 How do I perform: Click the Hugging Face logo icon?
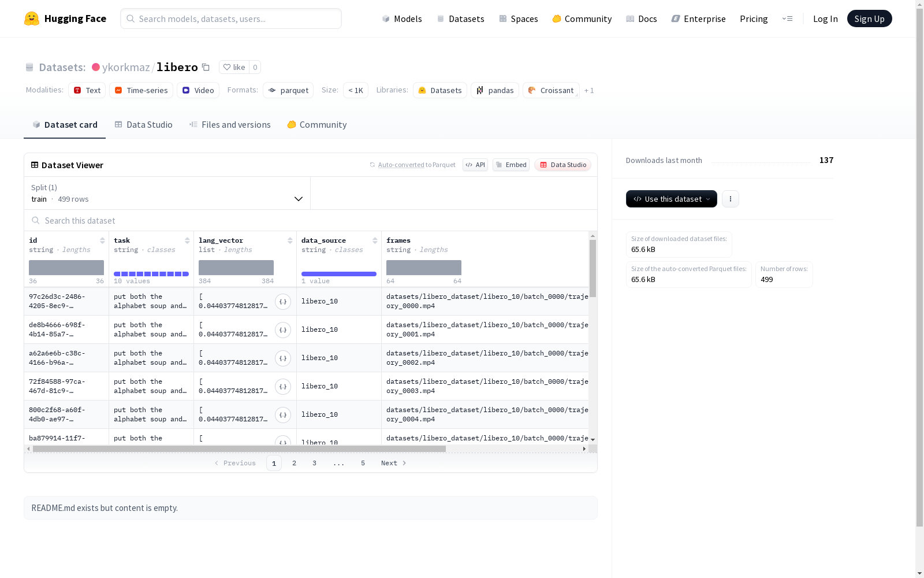tap(32, 18)
